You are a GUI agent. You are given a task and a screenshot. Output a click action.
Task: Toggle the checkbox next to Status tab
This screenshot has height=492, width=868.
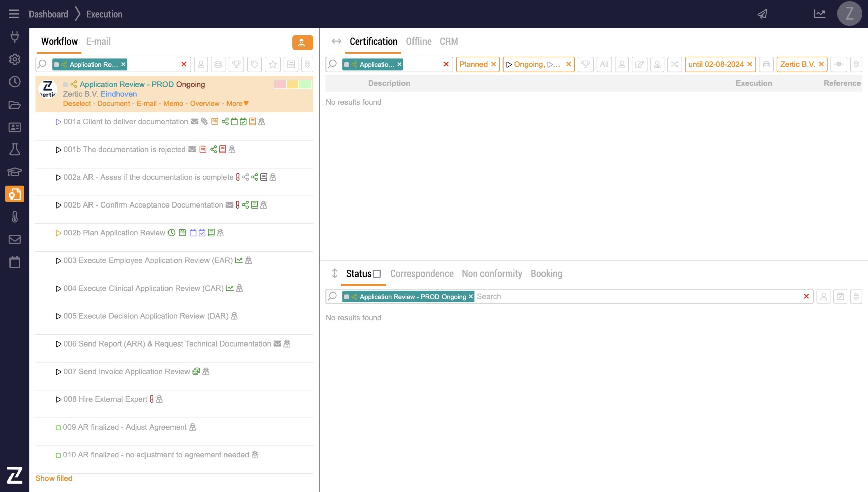pos(377,274)
